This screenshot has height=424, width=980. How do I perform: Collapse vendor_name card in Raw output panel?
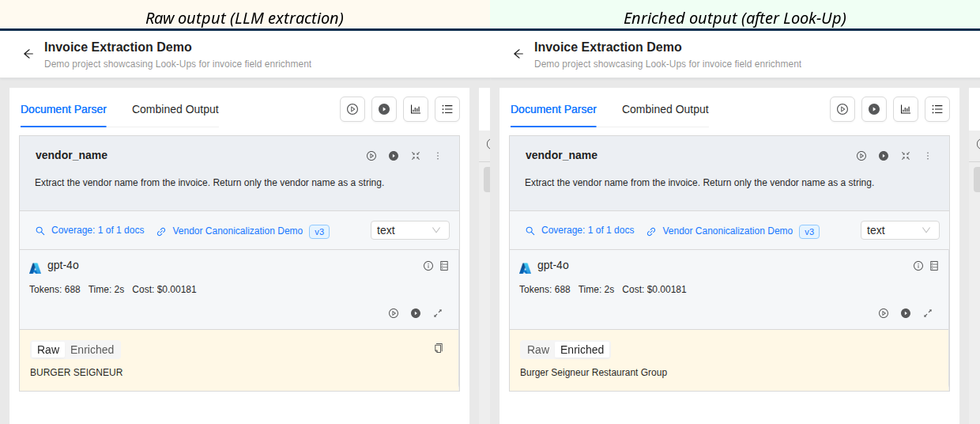[x=416, y=156]
